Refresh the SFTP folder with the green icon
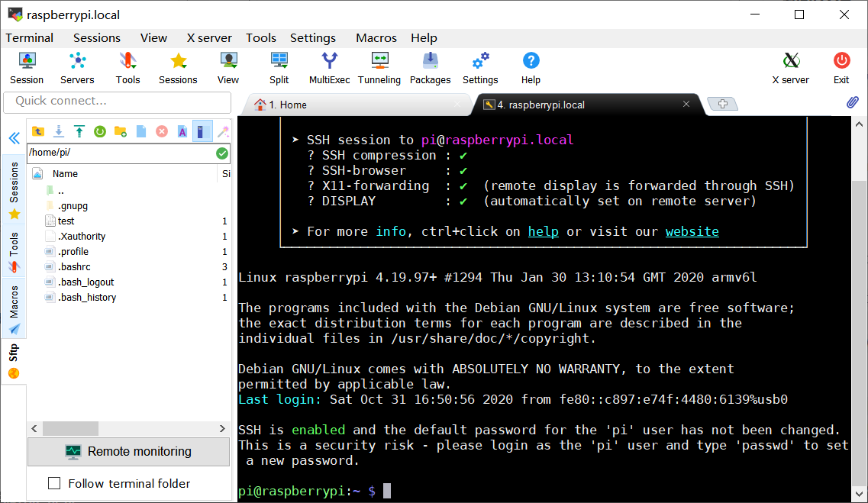The height and width of the screenshot is (503, 868). tap(100, 131)
